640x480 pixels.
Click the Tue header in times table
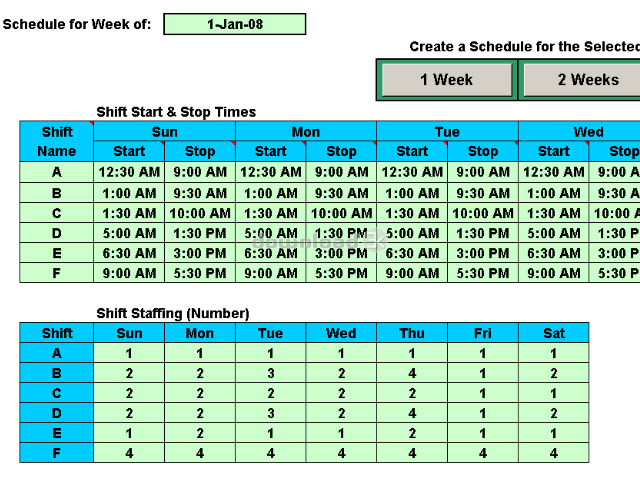pyautogui.click(x=447, y=131)
